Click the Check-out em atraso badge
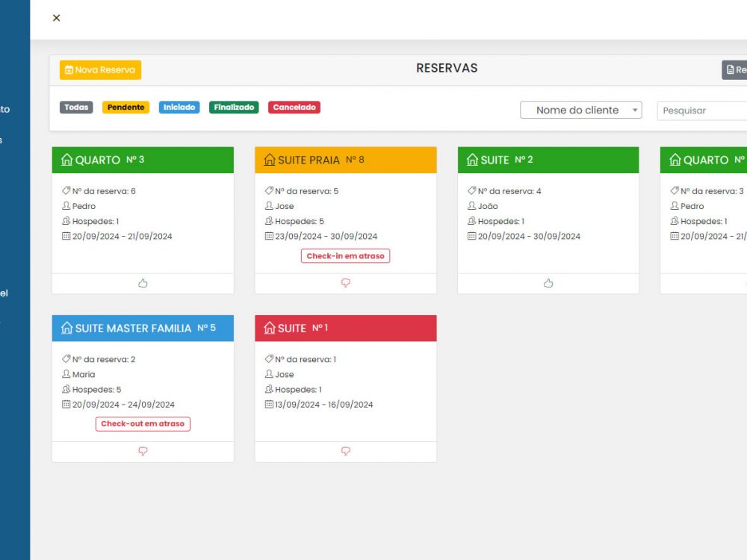Viewport: 747px width, 560px height. pyautogui.click(x=143, y=424)
